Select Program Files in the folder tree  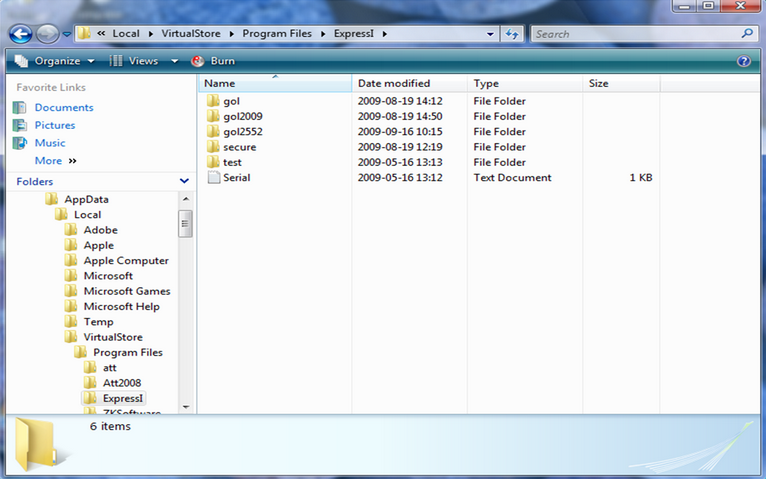pyautogui.click(x=128, y=353)
